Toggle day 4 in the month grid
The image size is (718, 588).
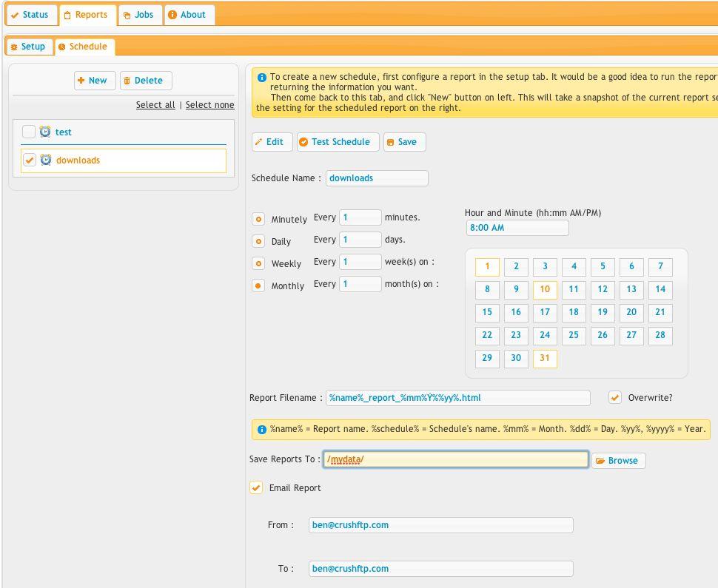[574, 267]
